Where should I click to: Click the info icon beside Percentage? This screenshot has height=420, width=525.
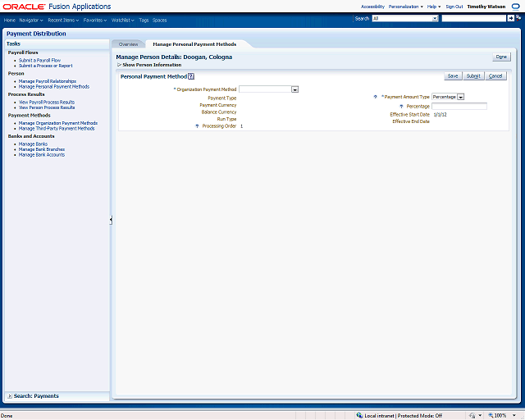coord(401,106)
